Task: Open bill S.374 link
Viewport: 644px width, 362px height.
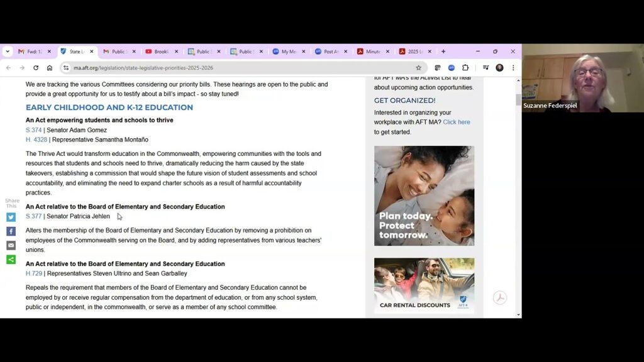Action: coord(33,130)
